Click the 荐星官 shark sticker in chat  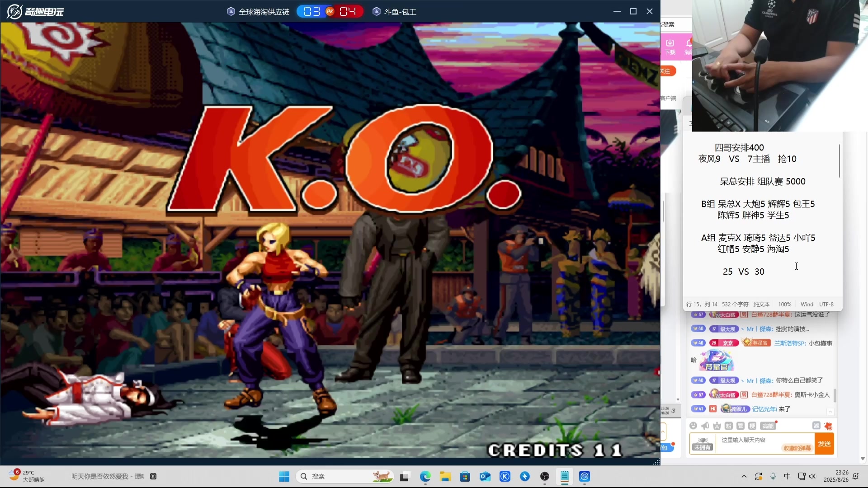717,360
